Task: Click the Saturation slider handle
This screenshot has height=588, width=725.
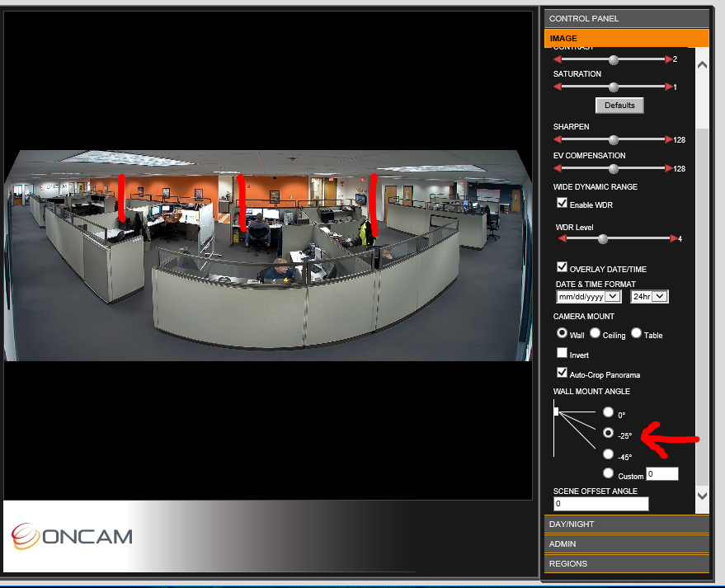Action: tap(614, 87)
